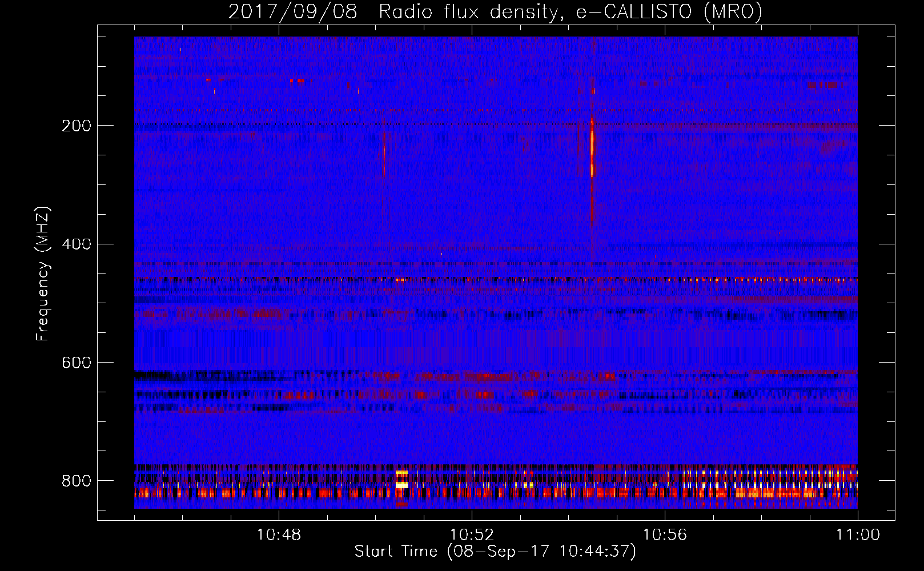924x571 pixels.
Task: Click the 'Frequency (MHZ)' axis label
Action: tap(43, 274)
